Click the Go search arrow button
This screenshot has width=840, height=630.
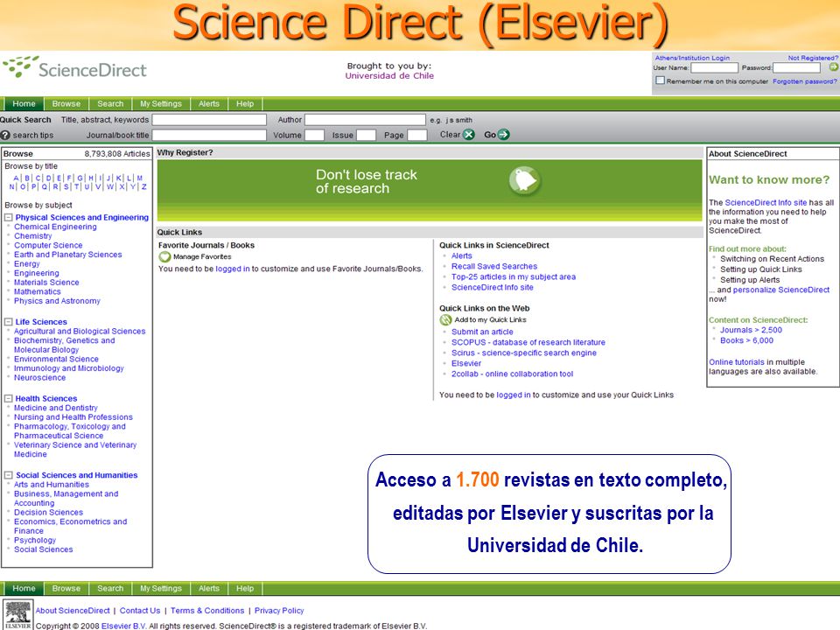(x=503, y=135)
